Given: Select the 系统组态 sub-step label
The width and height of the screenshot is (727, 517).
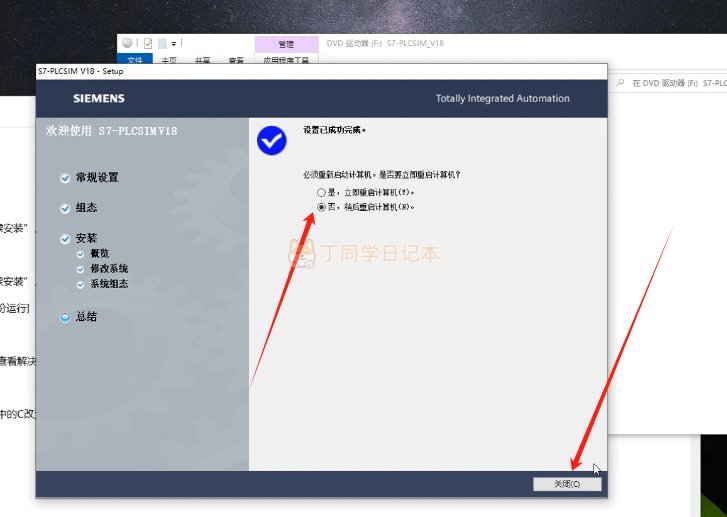Looking at the screenshot, I should (x=109, y=284).
